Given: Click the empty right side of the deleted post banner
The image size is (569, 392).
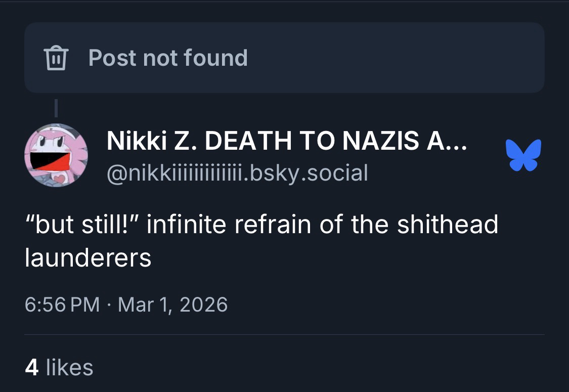Looking at the screenshot, I should pyautogui.click(x=405, y=58).
